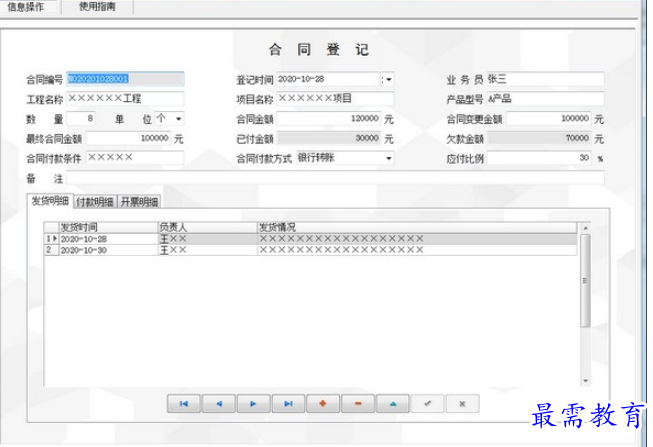The image size is (653, 447).
Task: Delete the record with minus button
Action: coord(358,404)
